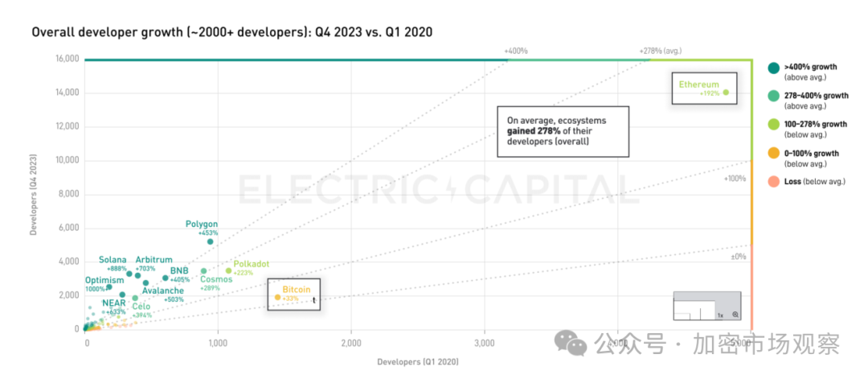Click the WeChat logo in the watermark
868x379 pixels.
tap(575, 344)
